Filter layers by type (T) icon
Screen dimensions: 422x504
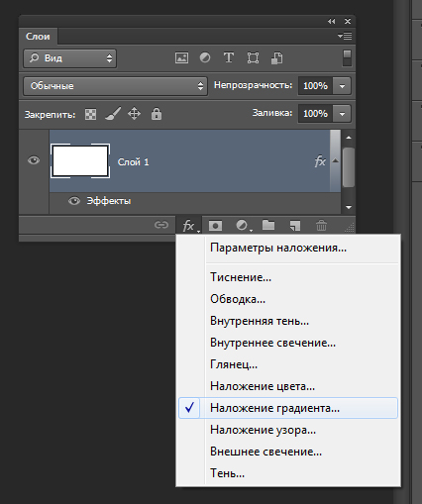pyautogui.click(x=229, y=57)
